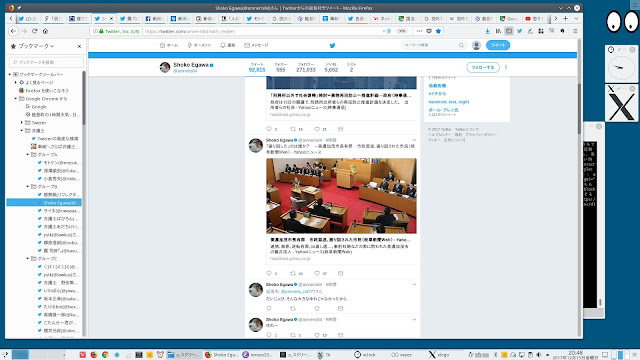Save page to Pocket
Screen dimensions: 640x360
coord(429,31)
